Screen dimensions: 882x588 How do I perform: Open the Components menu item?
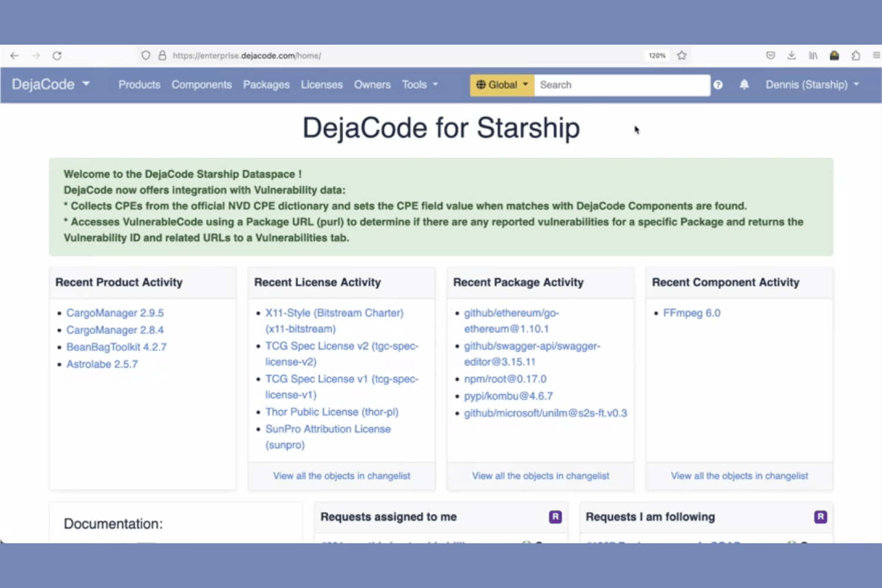[x=202, y=85]
